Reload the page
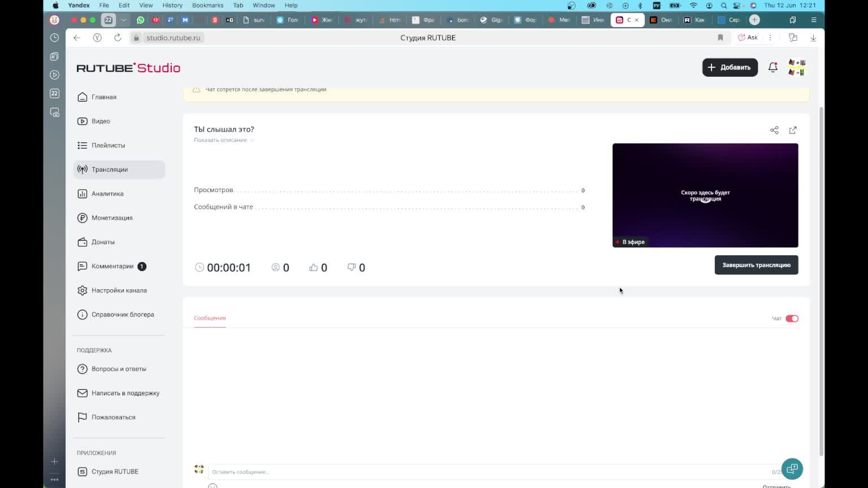 pos(118,38)
